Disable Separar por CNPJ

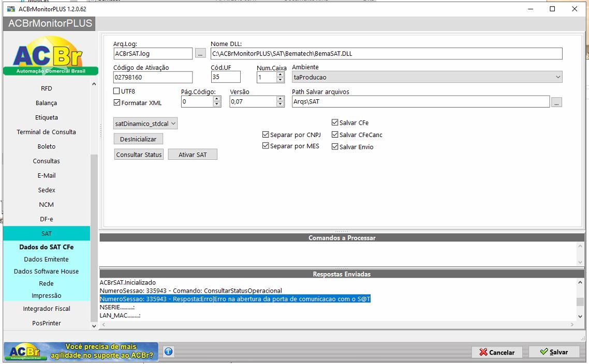[x=266, y=134]
